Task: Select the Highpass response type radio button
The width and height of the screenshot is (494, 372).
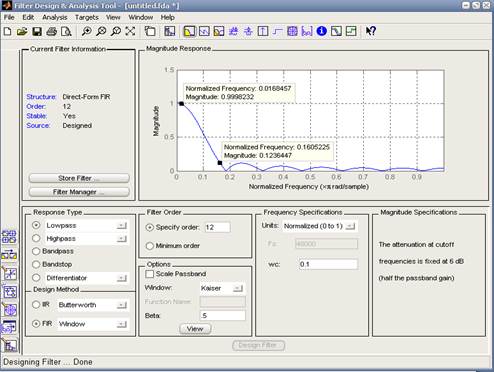Action: point(36,238)
